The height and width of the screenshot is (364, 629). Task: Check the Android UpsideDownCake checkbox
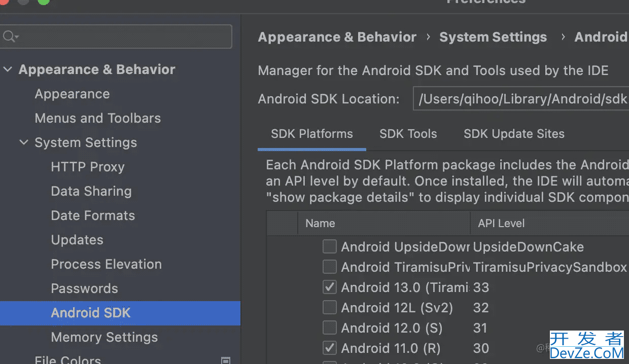[x=330, y=247]
